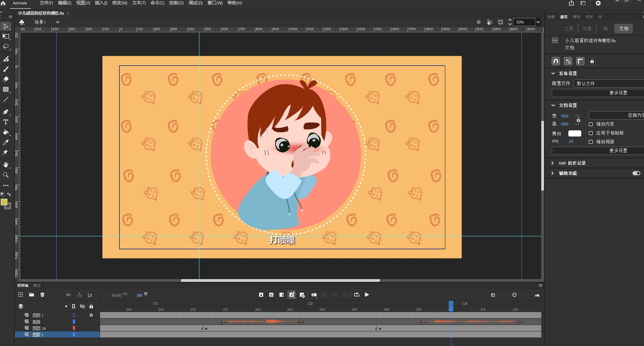Select the Hand tool

tap(6, 165)
